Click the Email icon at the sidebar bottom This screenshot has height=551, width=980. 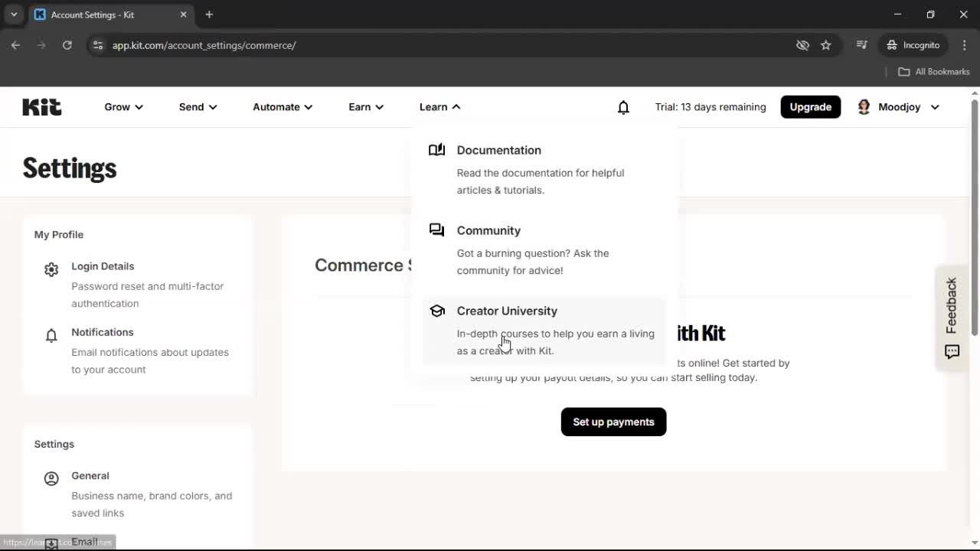(x=51, y=542)
